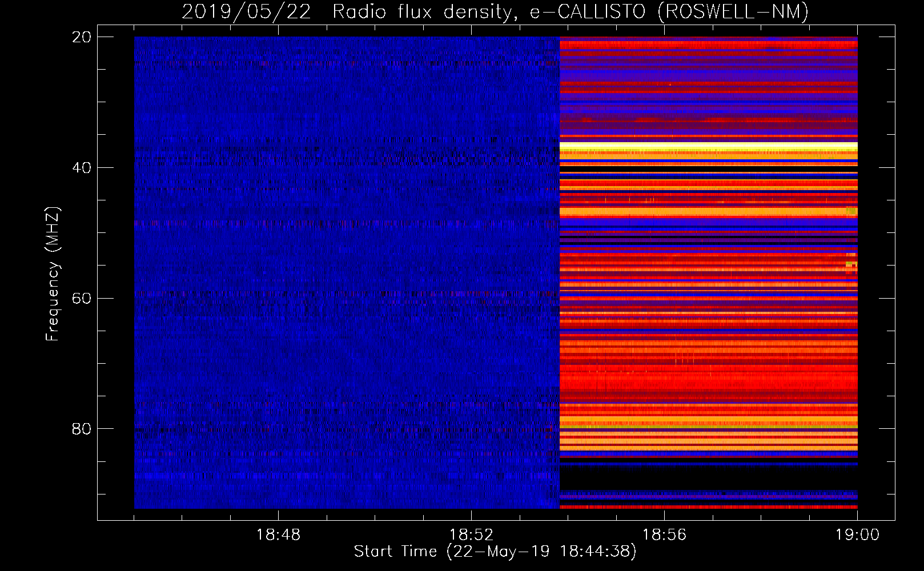
Task: Click the 18:52 time tick label
Action: (x=471, y=535)
